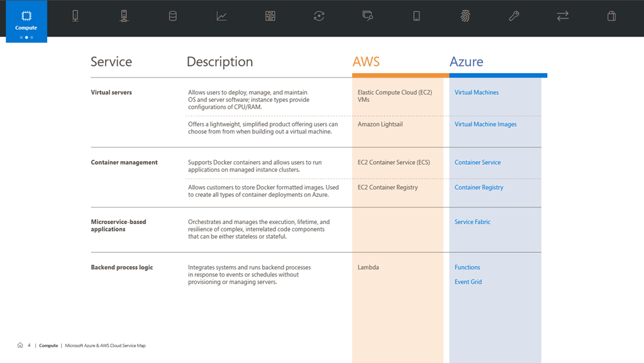Open the Virtual Machines link
This screenshot has width=644, height=363.
coord(476,92)
